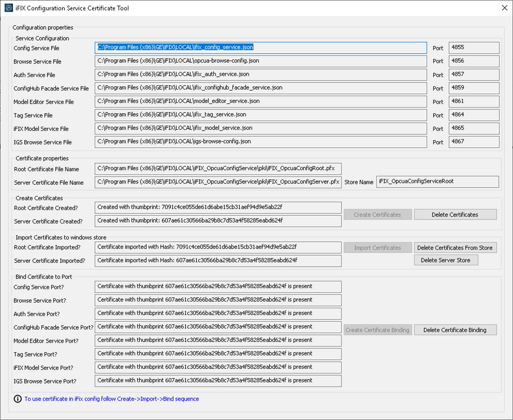513x420 pixels.
Task: Click the Delete Server Store button
Action: pyautogui.click(x=446, y=260)
